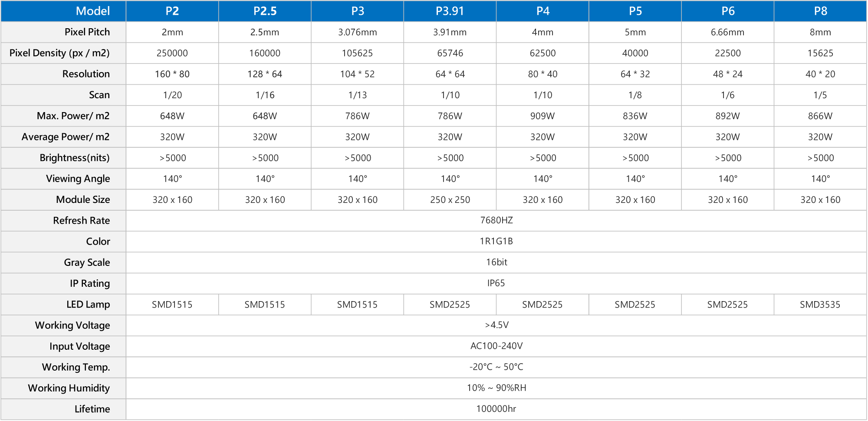Select the 100000hr lifetime value
868x421 pixels.
point(496,409)
